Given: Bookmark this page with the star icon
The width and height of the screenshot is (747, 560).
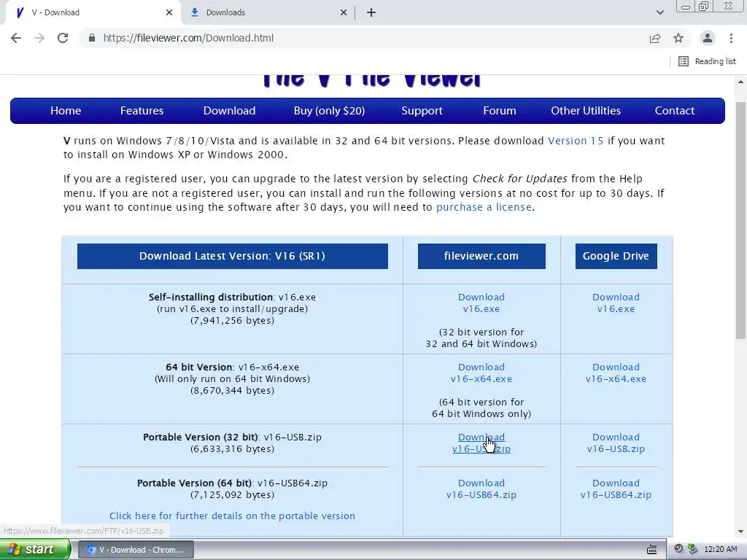Looking at the screenshot, I should (x=678, y=38).
